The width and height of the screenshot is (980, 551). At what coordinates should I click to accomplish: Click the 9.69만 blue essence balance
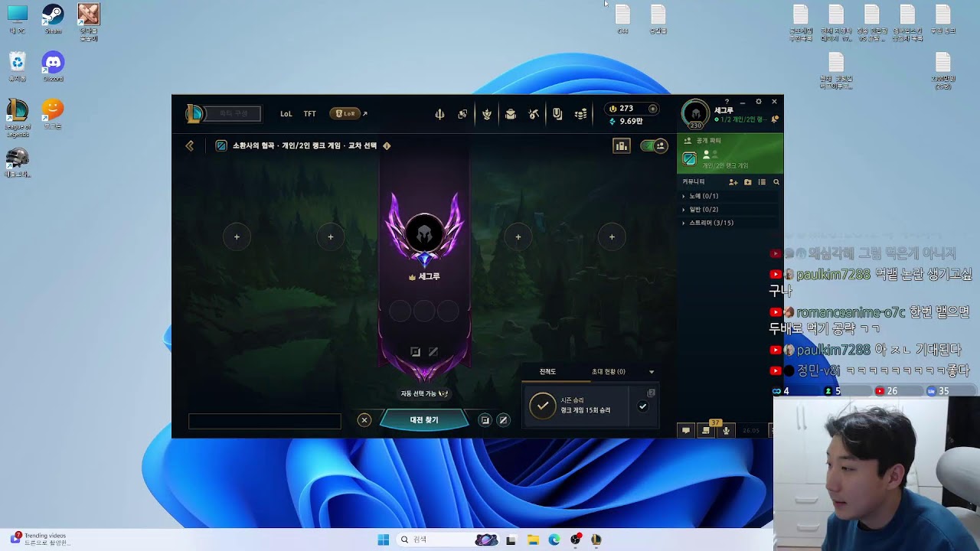[626, 121]
